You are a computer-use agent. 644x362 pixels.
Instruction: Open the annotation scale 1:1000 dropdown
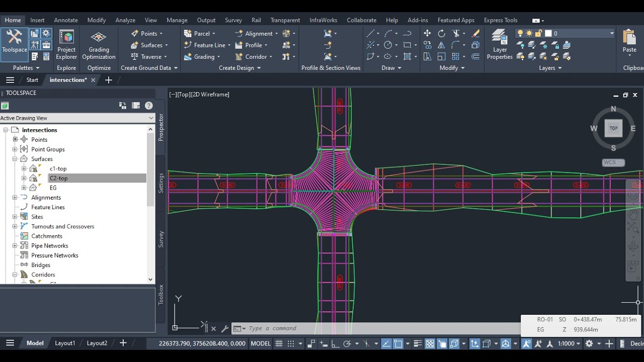point(569,343)
